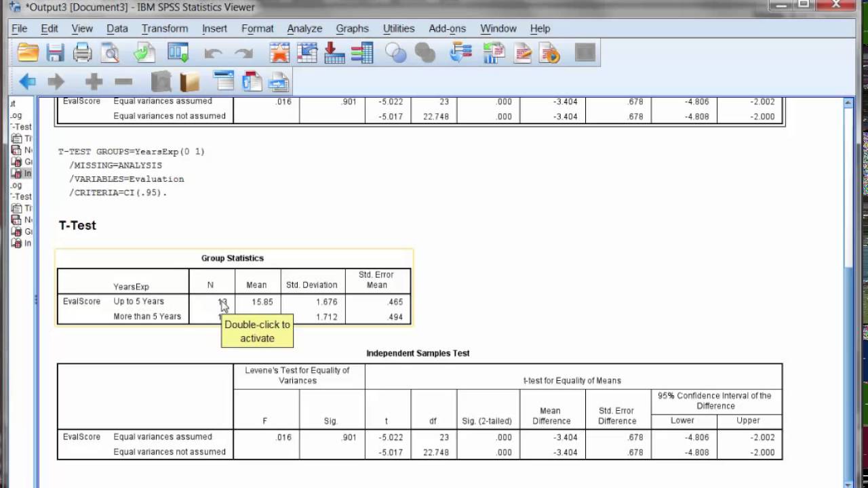Click the Go to Variable icon with red arrow
868x488 pixels.
pyautogui.click(x=334, y=53)
